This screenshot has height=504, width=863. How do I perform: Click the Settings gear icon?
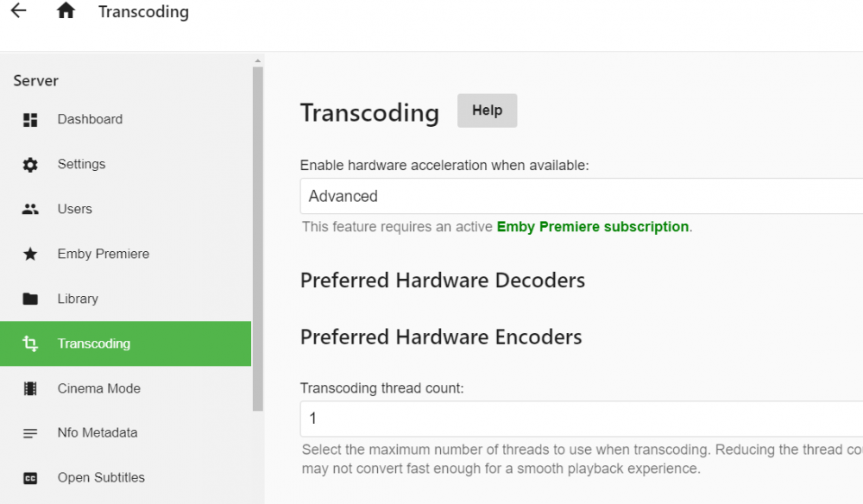30,165
